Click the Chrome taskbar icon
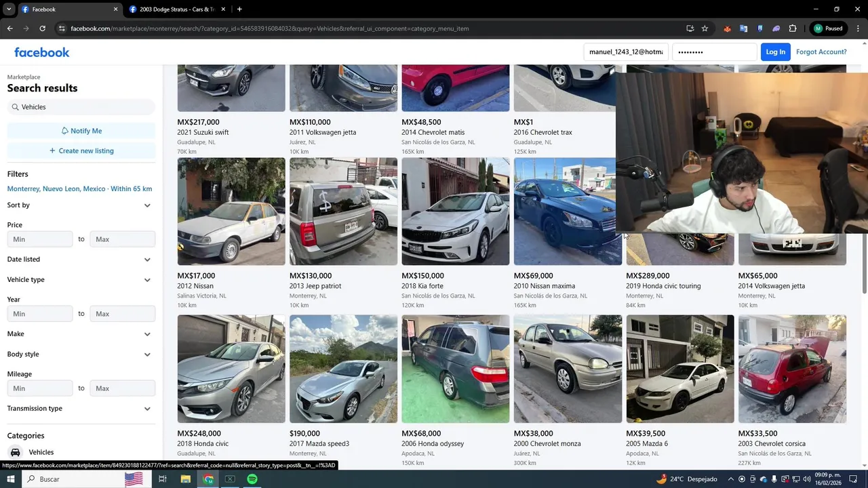The height and width of the screenshot is (488, 868). tap(208, 479)
